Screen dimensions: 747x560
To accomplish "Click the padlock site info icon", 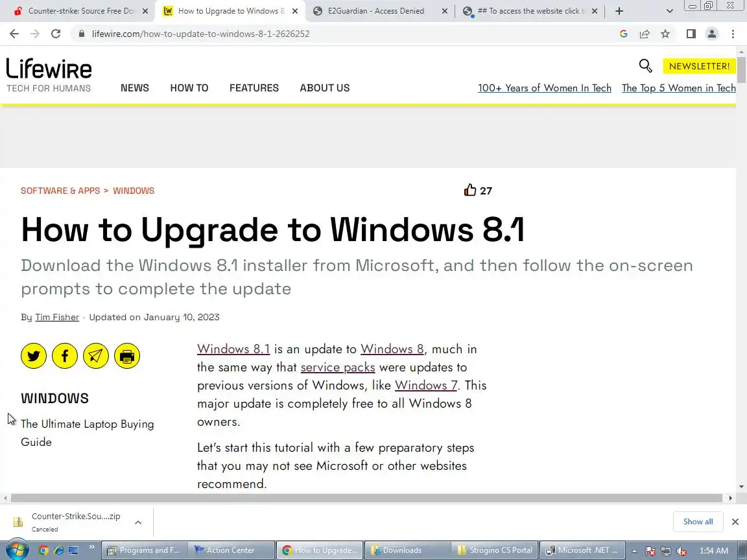I will pos(82,34).
